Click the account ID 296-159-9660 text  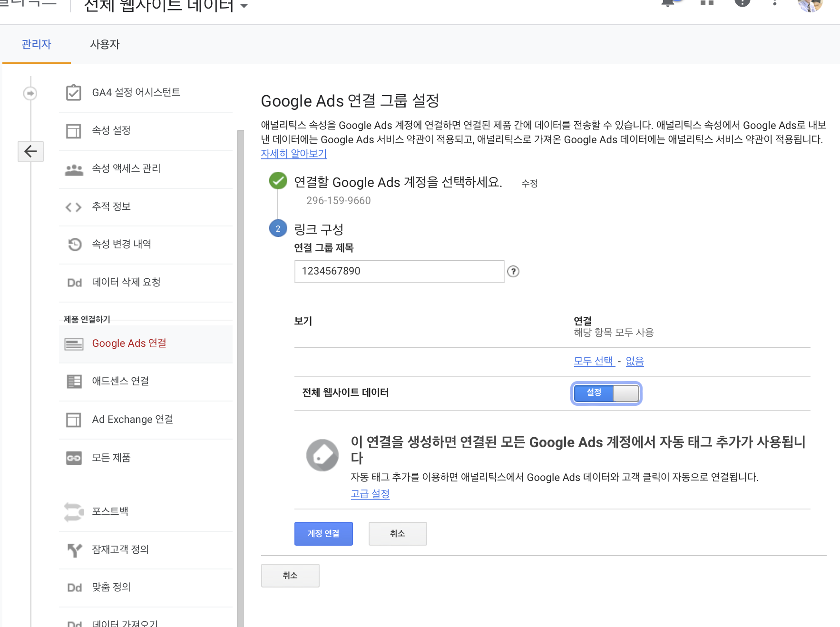pyautogui.click(x=339, y=201)
